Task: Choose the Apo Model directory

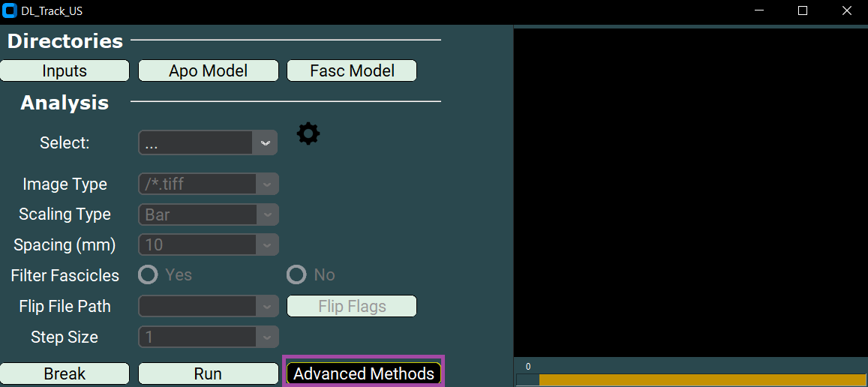Action: 208,70
